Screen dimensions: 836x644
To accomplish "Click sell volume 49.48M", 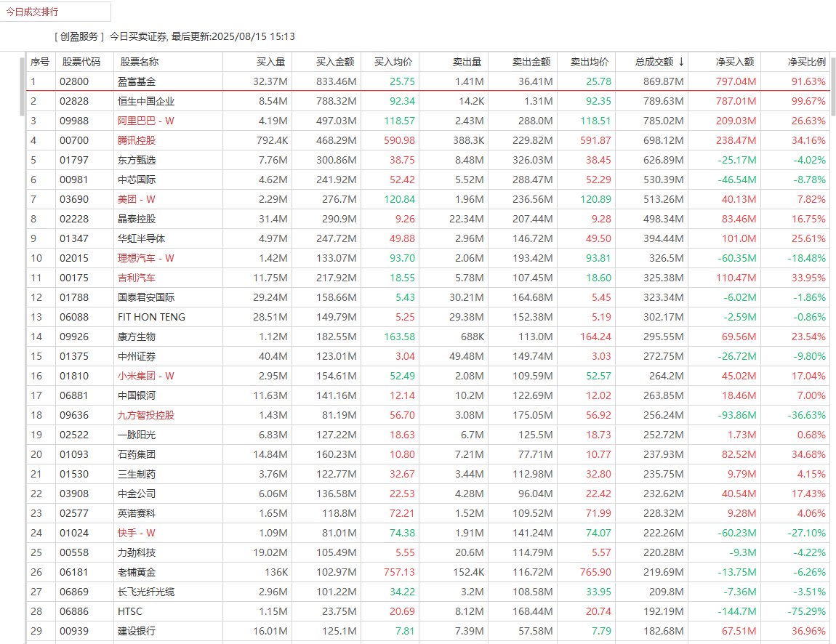I will click(467, 356).
